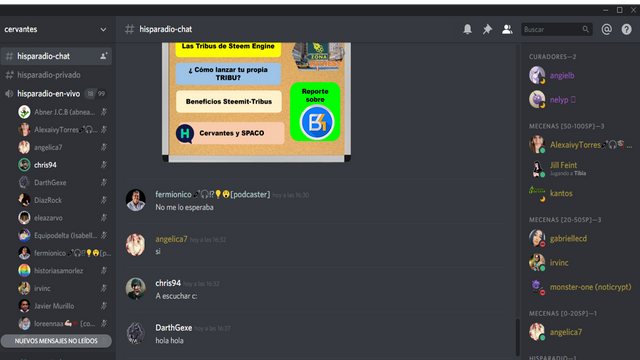Open fermionico's avatar in the chat
This screenshot has height=360, width=640.
click(x=136, y=200)
